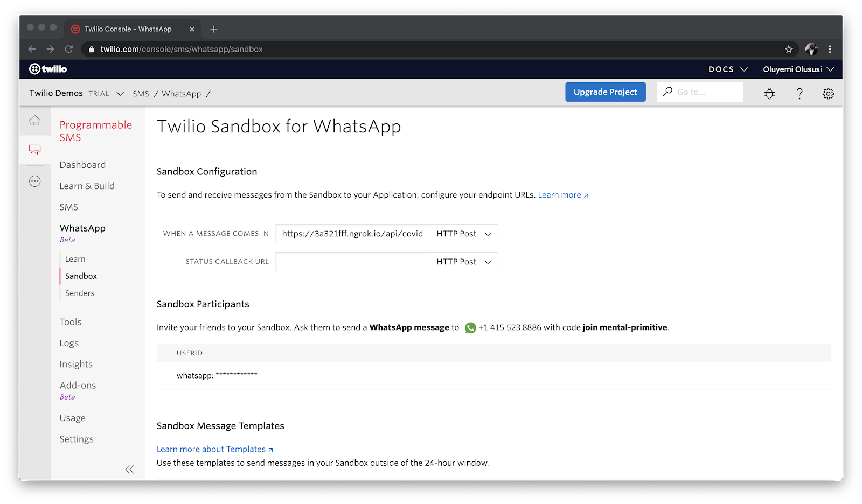Click the USERID column header
This screenshot has height=504, width=862.
pos(190,353)
